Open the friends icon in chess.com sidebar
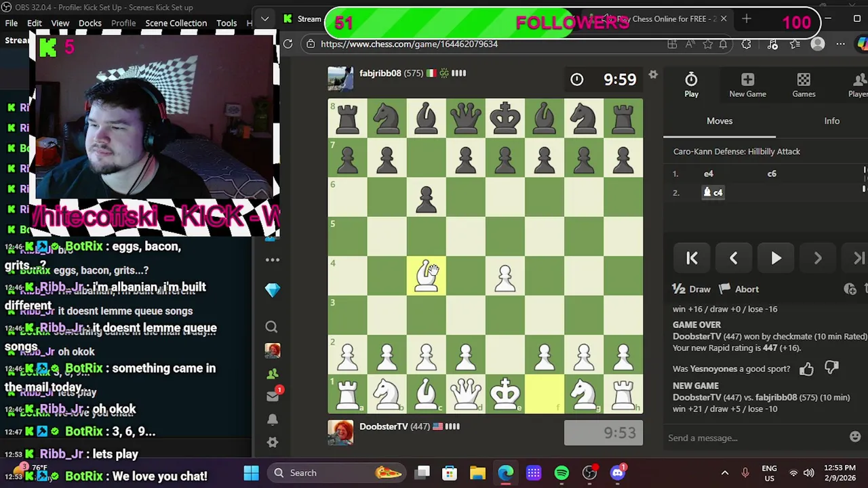868x488 pixels. point(273,373)
